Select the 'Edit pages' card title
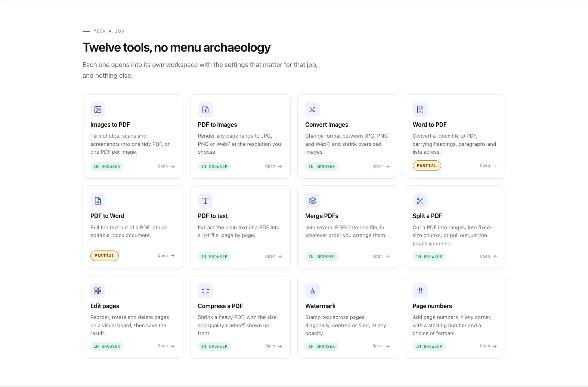Viewport: 588px width, 387px height. (105, 306)
